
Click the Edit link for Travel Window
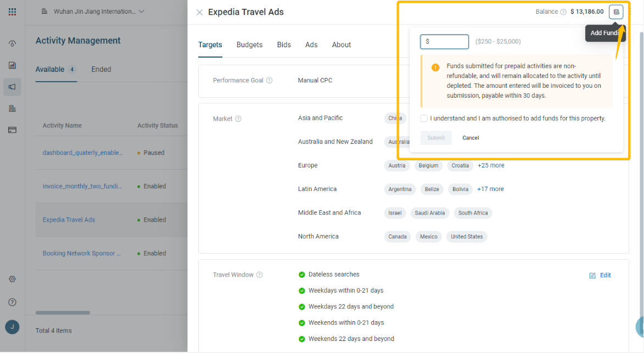click(x=606, y=276)
